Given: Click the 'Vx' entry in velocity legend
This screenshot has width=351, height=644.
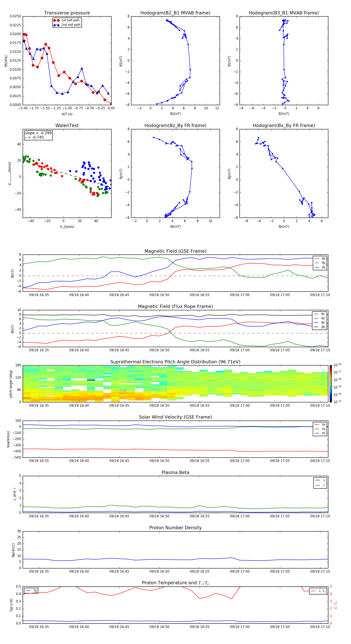Looking at the screenshot, I should coord(320,424).
